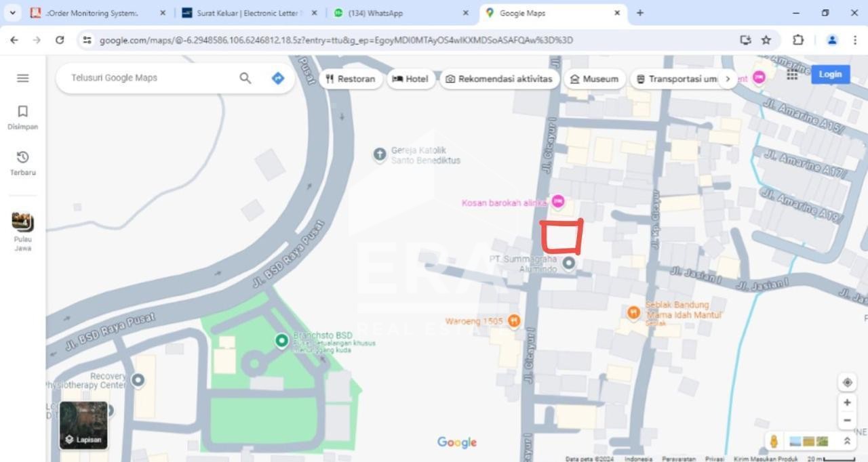
Task: Click the search magnifier icon
Action: click(245, 78)
